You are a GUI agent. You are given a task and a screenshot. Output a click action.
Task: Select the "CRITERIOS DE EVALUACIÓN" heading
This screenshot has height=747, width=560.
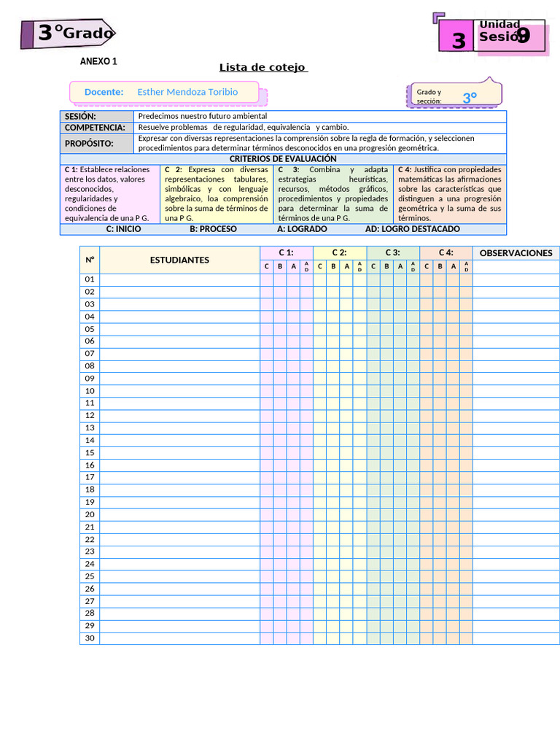(x=283, y=159)
